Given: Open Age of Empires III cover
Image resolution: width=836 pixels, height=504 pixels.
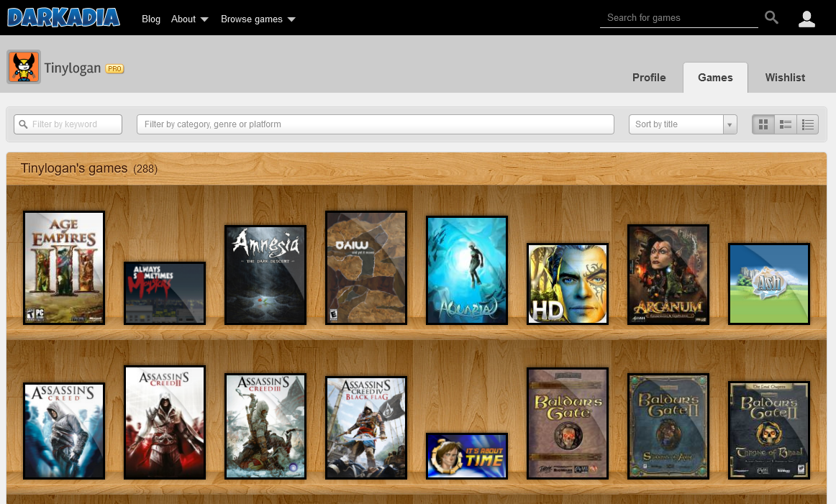Looking at the screenshot, I should point(64,267).
